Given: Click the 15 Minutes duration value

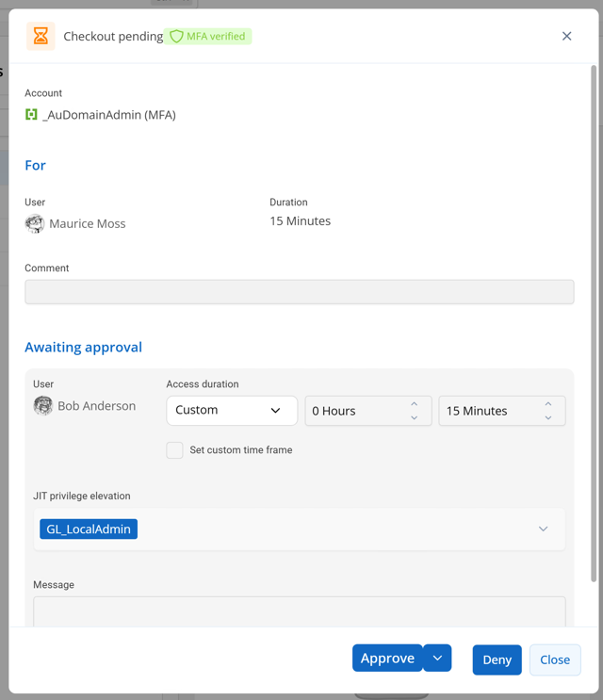Looking at the screenshot, I should point(300,221).
